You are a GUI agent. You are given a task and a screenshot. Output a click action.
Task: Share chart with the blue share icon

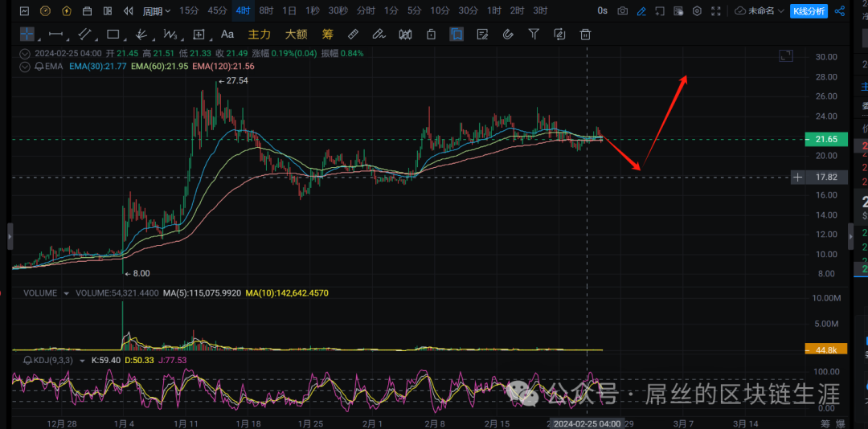840,10
